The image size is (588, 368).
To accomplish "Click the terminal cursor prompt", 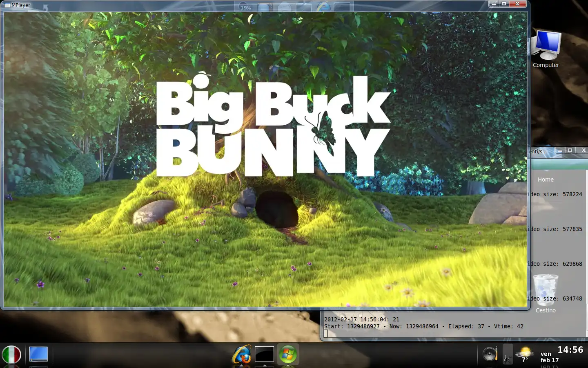I will pos(326,334).
